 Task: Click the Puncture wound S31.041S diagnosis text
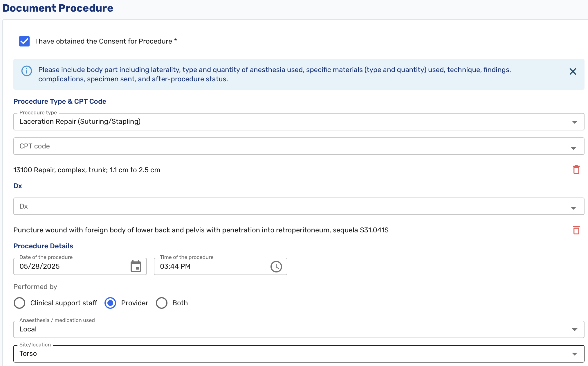point(201,230)
